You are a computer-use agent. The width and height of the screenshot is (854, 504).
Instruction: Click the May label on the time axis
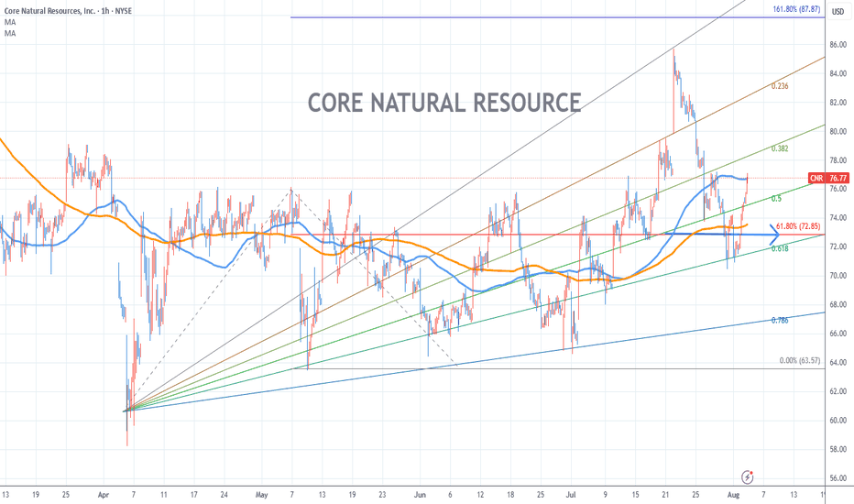tap(261, 495)
